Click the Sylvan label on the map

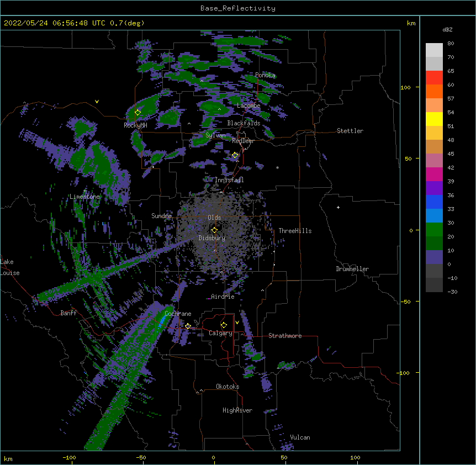point(215,135)
